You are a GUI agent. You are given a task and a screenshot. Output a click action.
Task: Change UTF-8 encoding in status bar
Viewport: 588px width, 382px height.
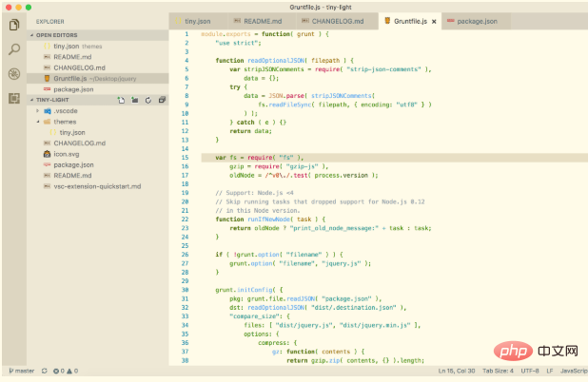click(530, 371)
